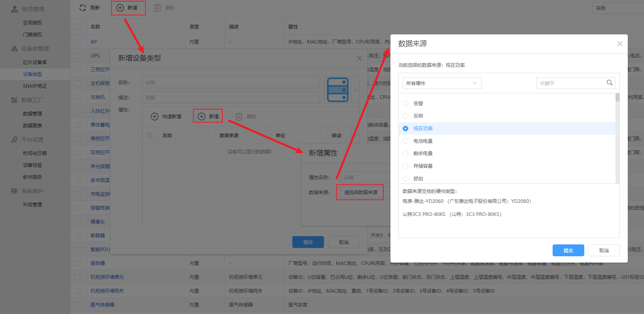Open 空间授权 in the sidebar
This screenshot has height=314, width=644.
(32, 23)
